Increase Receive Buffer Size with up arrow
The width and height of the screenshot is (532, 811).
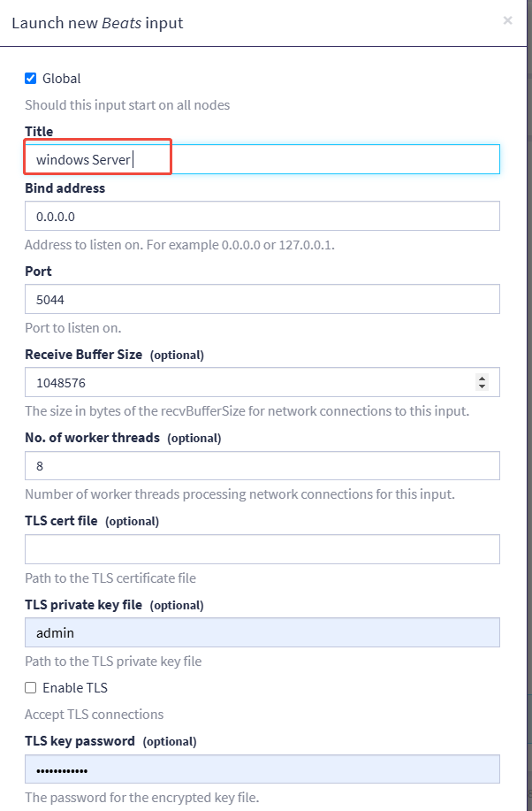point(482,379)
